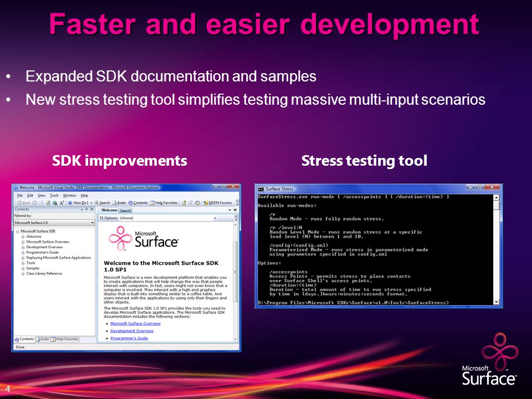Switch to the Welcome document tab
The image size is (532, 399).
[x=109, y=210]
